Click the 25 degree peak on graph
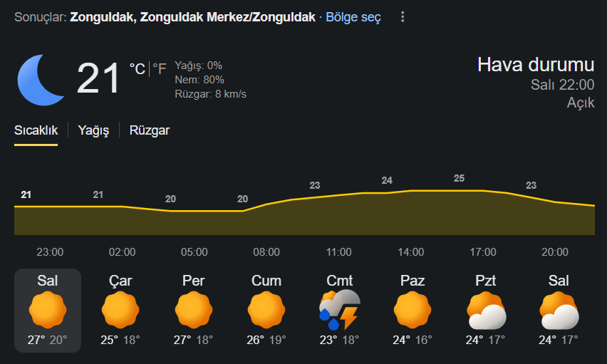The width and height of the screenshot is (607, 364). (x=459, y=179)
